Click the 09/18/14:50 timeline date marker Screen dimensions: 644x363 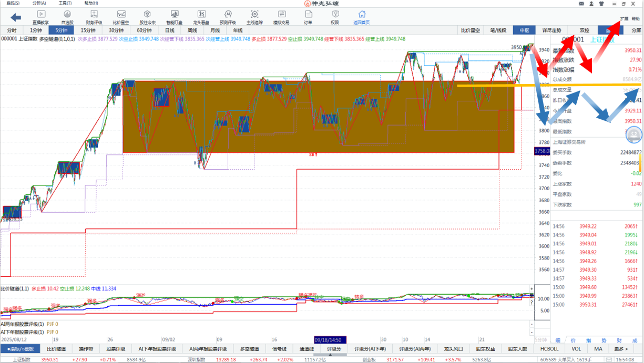(x=331, y=340)
